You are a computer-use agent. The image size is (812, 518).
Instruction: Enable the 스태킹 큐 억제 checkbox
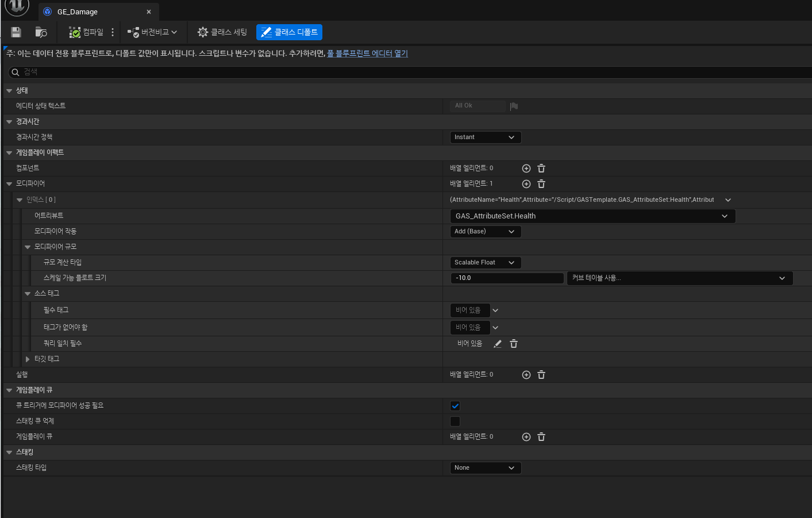(x=455, y=421)
